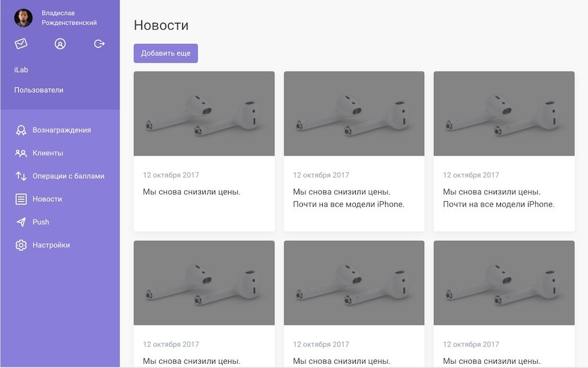Open the Пользователи link
The image size is (588, 368).
click(x=39, y=90)
